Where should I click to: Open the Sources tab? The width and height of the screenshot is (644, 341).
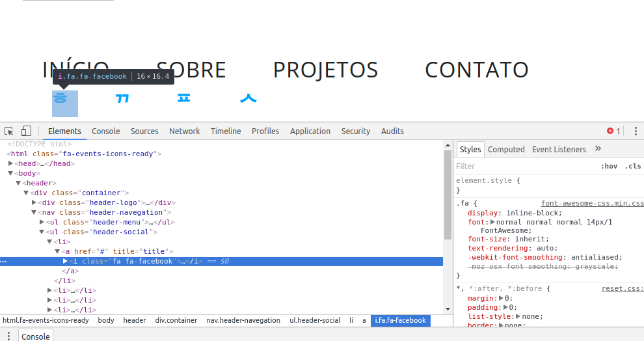[144, 131]
